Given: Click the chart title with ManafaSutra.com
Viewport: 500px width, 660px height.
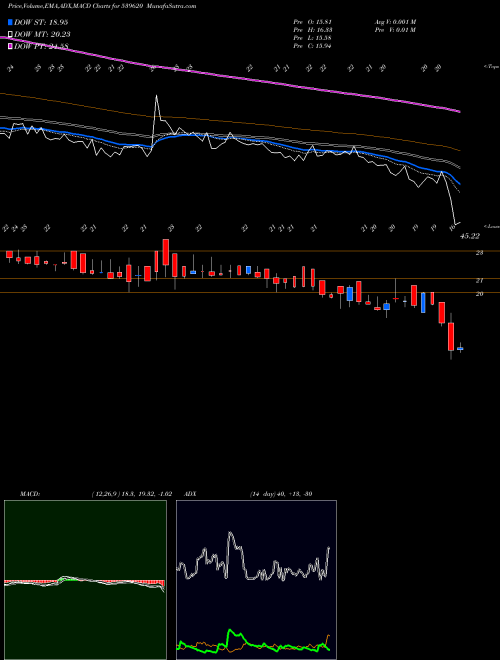Looking at the screenshot, I should (102, 6).
